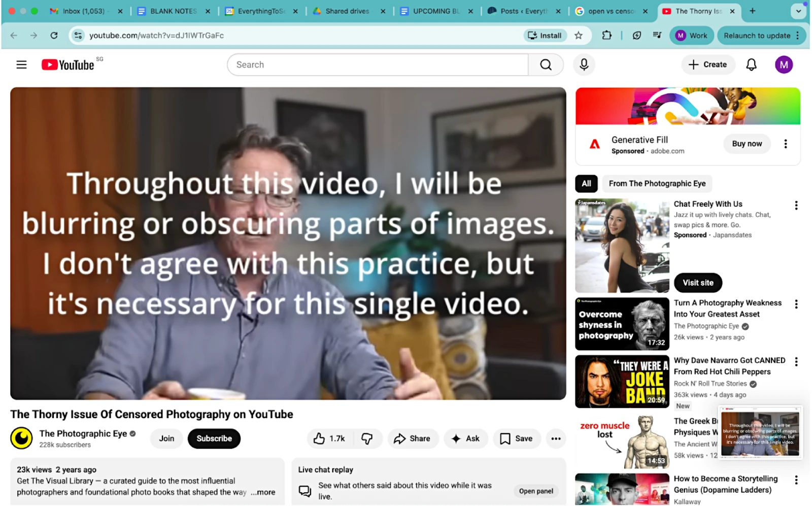Click the Join membership button
812x506 pixels.
(166, 438)
